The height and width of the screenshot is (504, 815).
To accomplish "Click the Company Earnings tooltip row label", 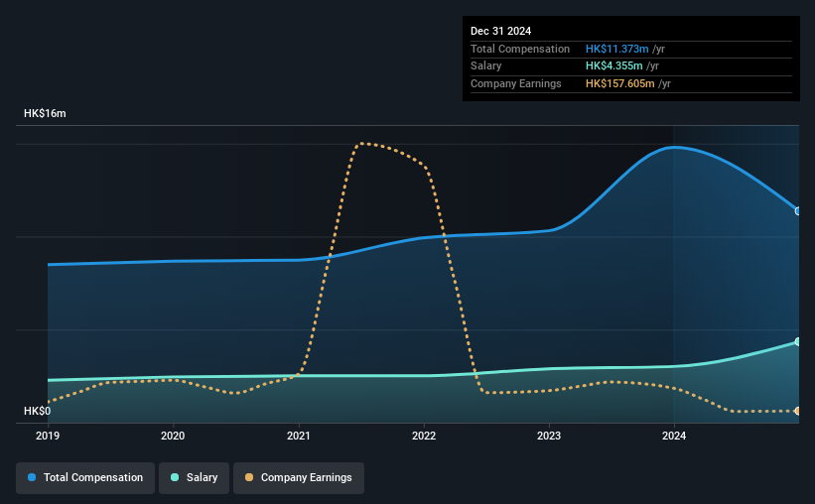I will coord(515,83).
